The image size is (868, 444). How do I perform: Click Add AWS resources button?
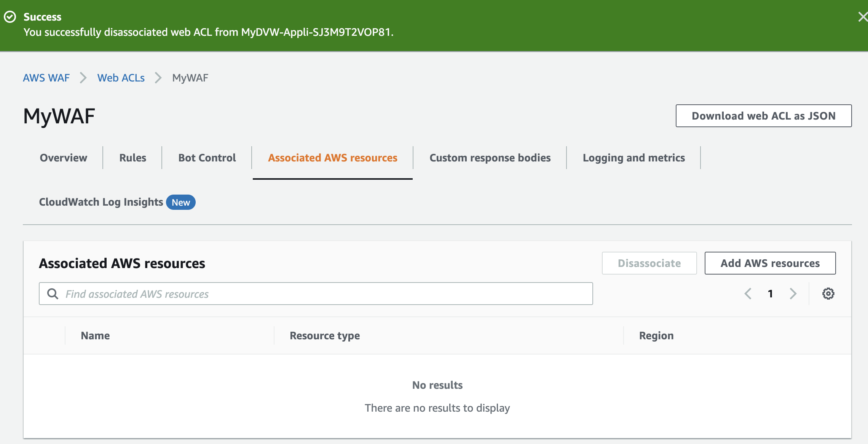(770, 263)
